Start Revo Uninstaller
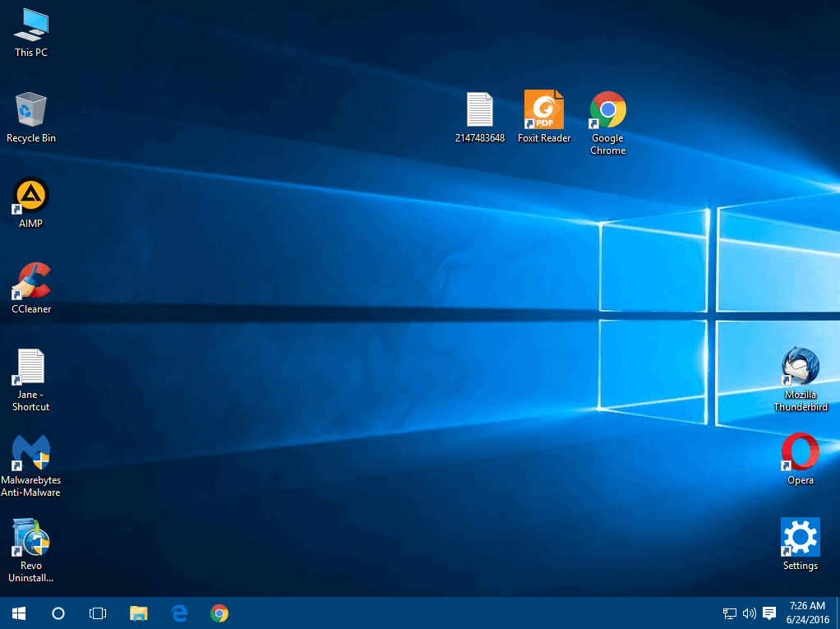840x629 pixels. [30, 539]
